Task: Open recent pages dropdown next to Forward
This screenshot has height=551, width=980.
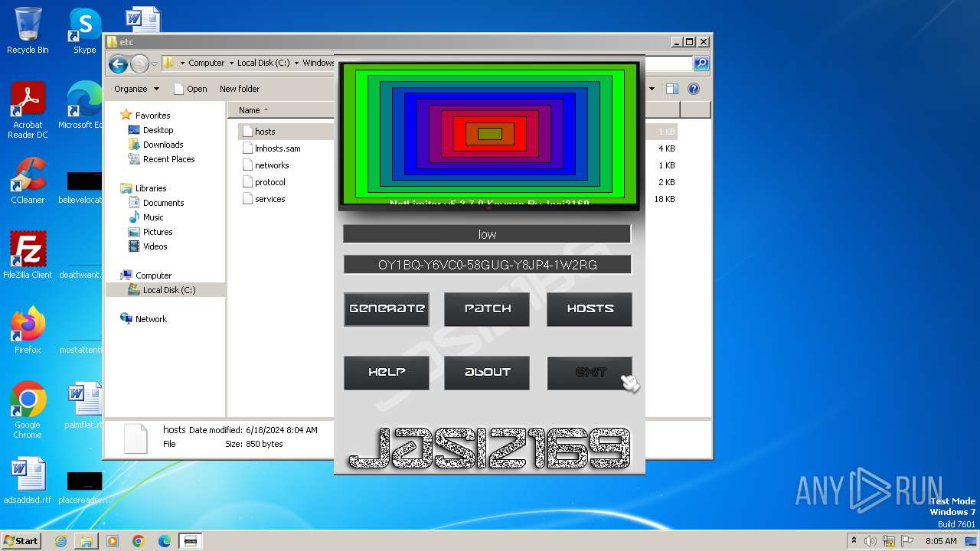Action: [155, 64]
